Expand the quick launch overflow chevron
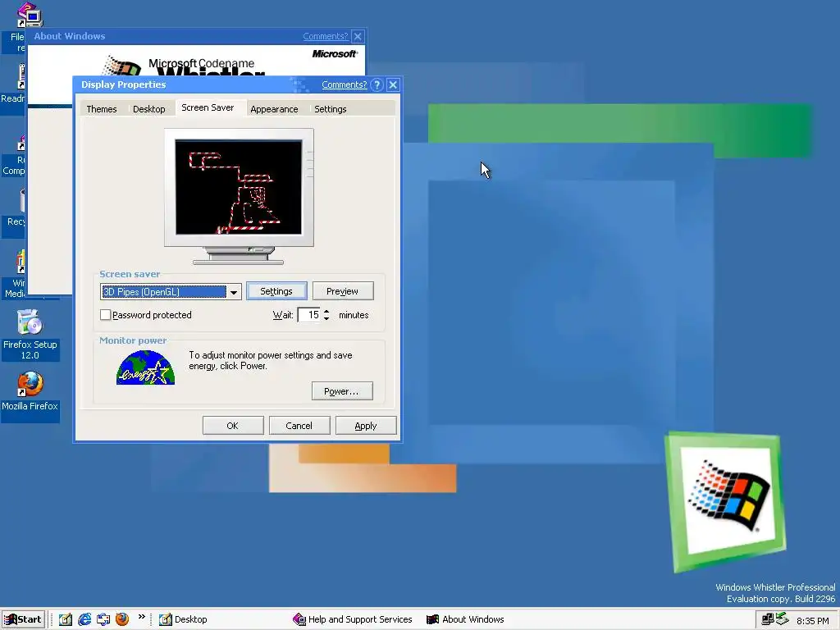 coord(141,617)
